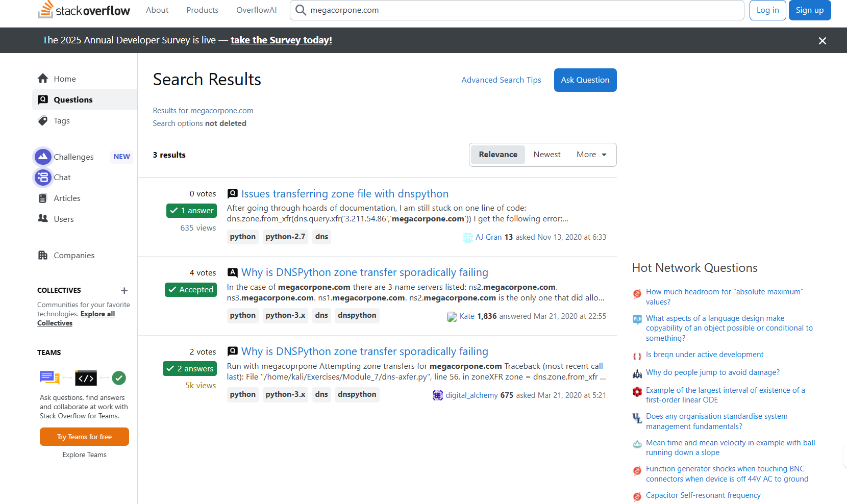Expand the More sort dropdown
The image size is (847, 504).
[591, 155]
